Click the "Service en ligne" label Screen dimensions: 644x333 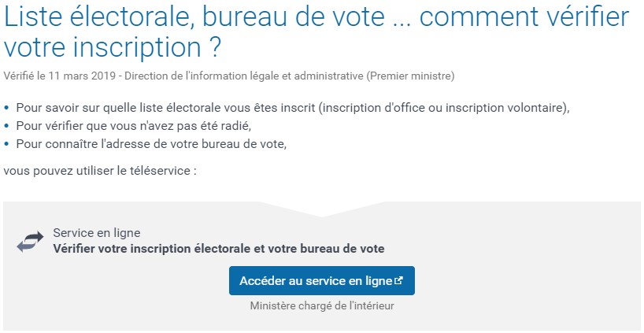(97, 233)
